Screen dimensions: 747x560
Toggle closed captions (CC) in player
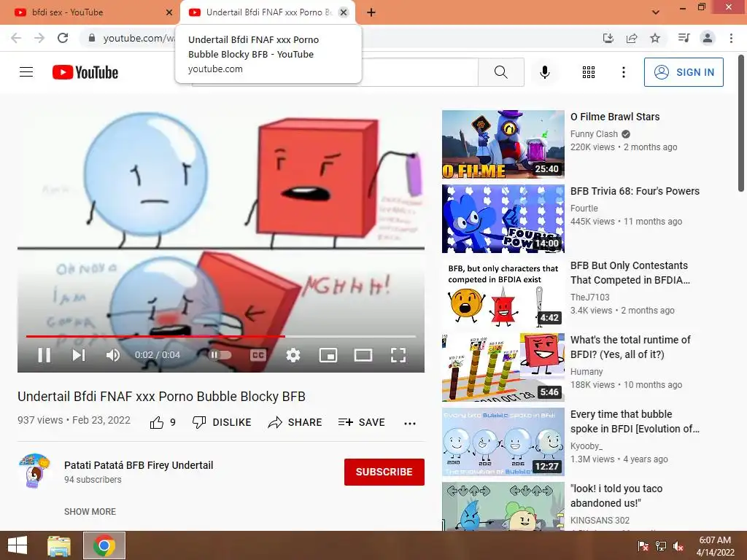coord(258,355)
